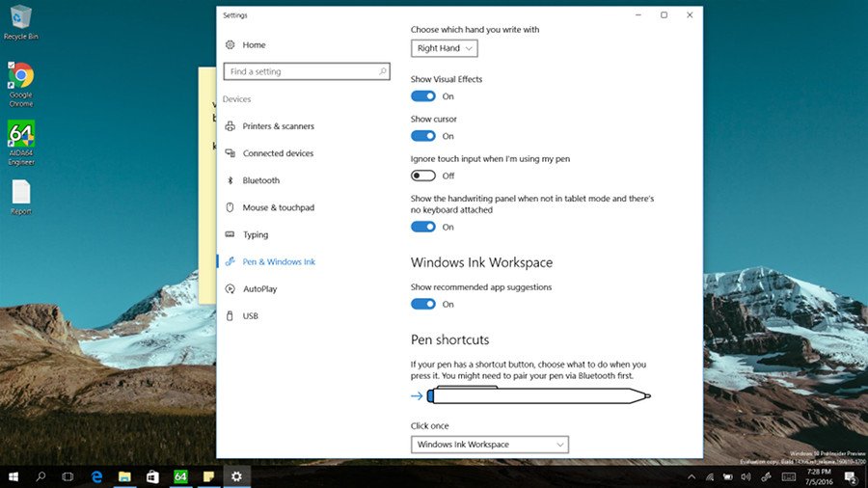Open Printers & scanners settings
The width and height of the screenshot is (868, 488).
[278, 126]
